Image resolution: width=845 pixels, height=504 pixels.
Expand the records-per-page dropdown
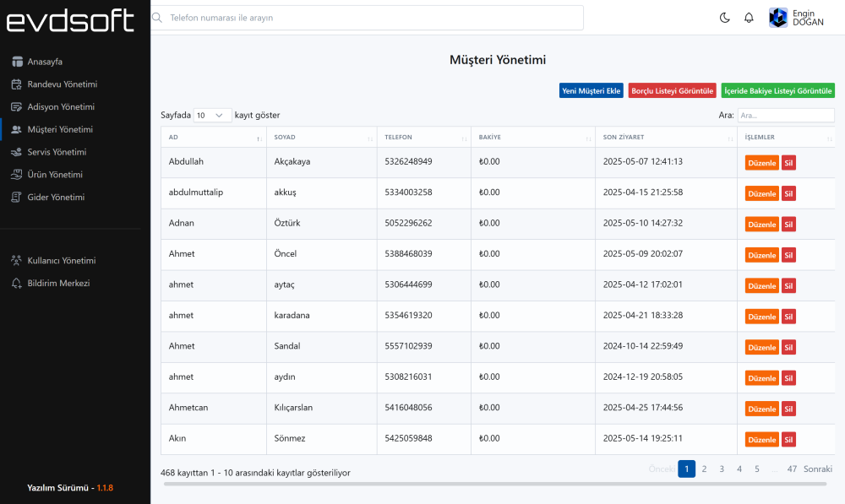click(212, 115)
